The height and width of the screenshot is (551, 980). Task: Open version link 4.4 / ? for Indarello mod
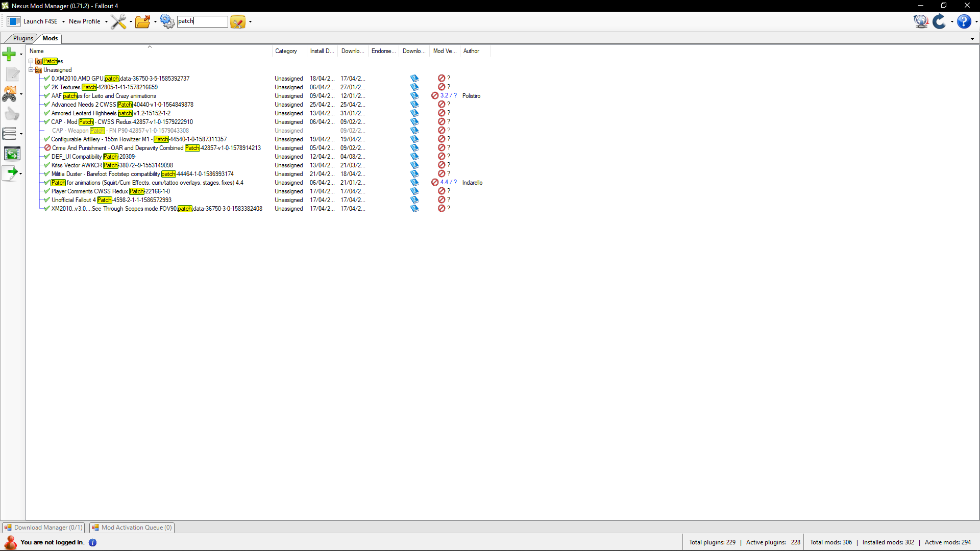tap(448, 182)
